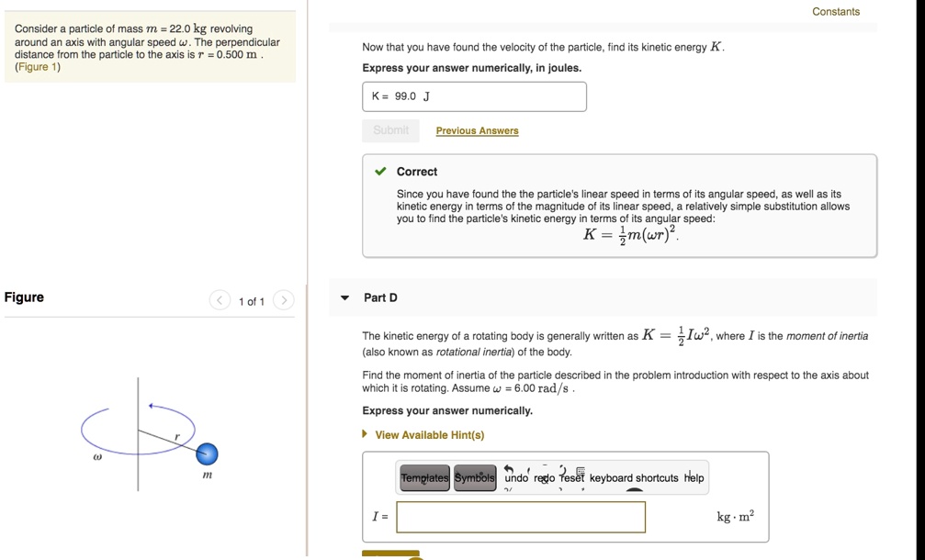
Task: Redo an equation edit
Action: (x=545, y=477)
